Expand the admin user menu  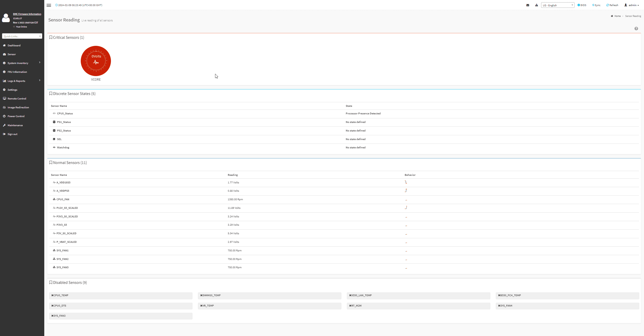[633, 5]
